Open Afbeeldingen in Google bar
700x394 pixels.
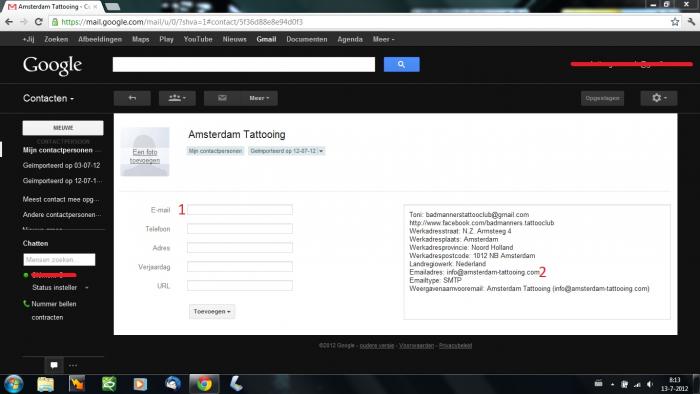(x=100, y=39)
